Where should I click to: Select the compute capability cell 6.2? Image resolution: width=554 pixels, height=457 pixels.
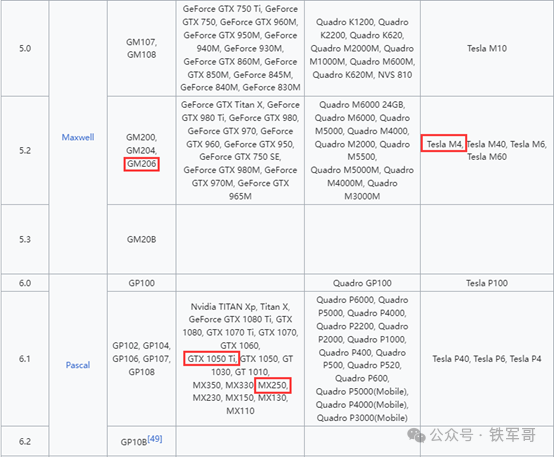click(x=25, y=441)
